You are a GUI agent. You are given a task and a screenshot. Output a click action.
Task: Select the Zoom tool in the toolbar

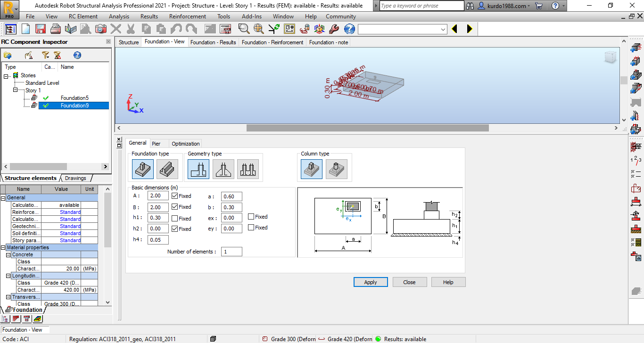[243, 29]
